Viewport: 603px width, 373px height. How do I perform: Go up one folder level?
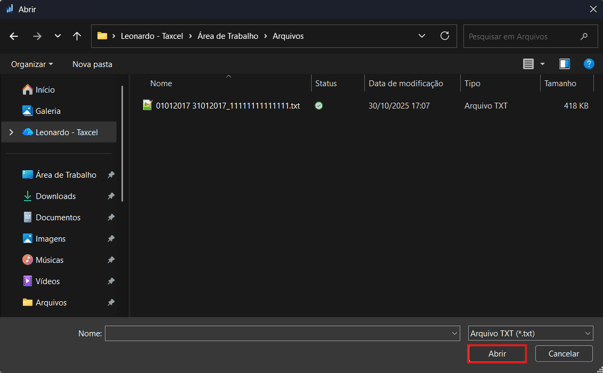click(77, 36)
